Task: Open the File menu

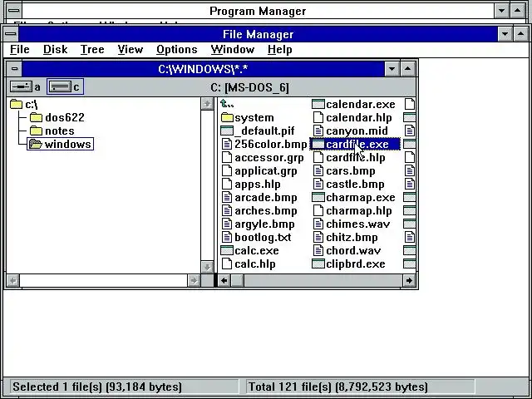Action: coord(19,50)
